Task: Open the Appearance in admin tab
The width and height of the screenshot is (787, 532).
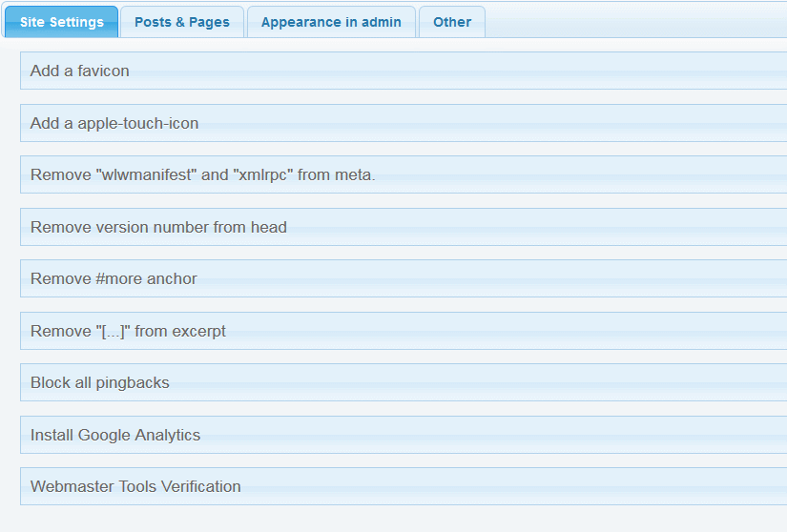Action: pos(331,22)
